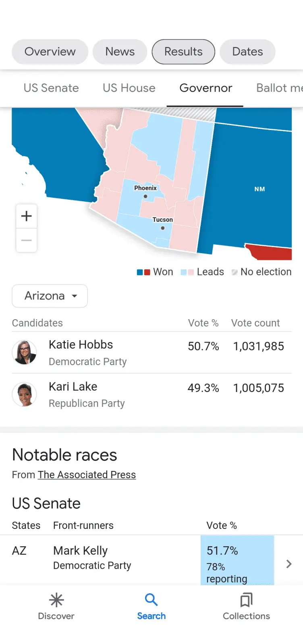Open the Discover tab icon

point(56,600)
